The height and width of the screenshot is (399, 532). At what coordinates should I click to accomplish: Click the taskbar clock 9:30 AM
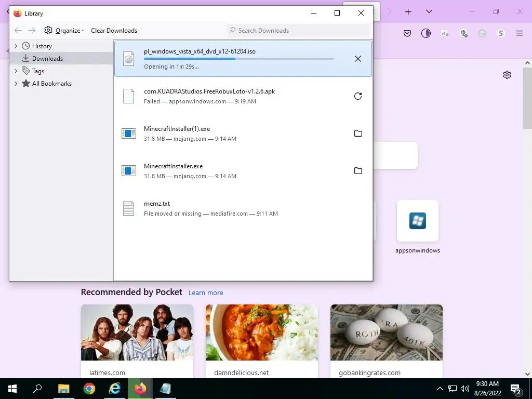pyautogui.click(x=487, y=384)
